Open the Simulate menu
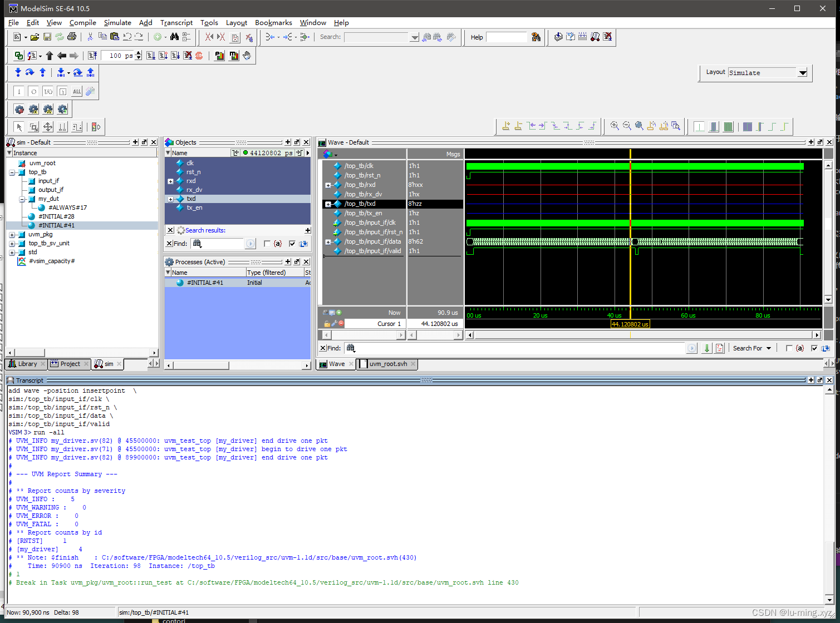 (x=117, y=23)
